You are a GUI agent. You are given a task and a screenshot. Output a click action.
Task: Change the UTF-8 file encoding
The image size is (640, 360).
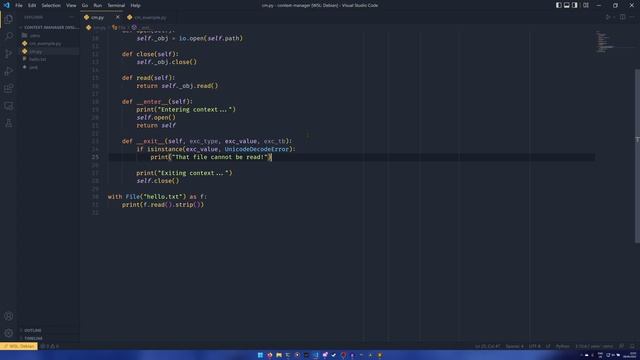tap(534, 346)
